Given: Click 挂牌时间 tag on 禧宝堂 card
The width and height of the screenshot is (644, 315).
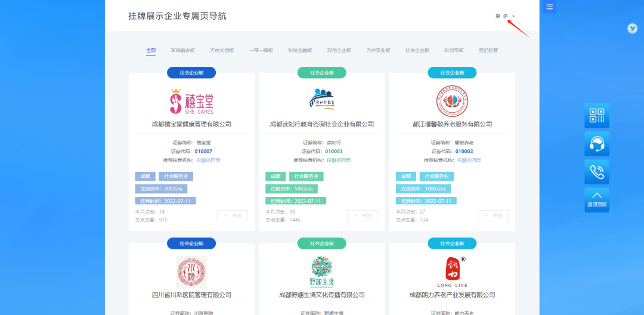Looking at the screenshot, I should (166, 201).
